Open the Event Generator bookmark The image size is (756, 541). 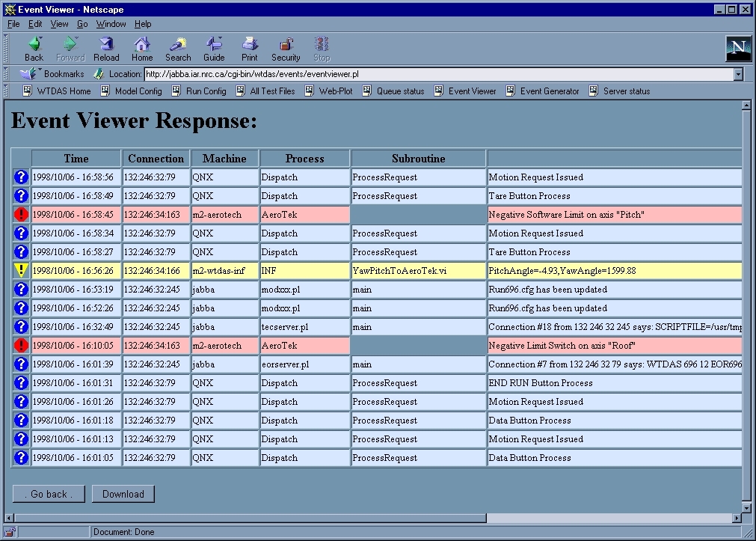[542, 91]
